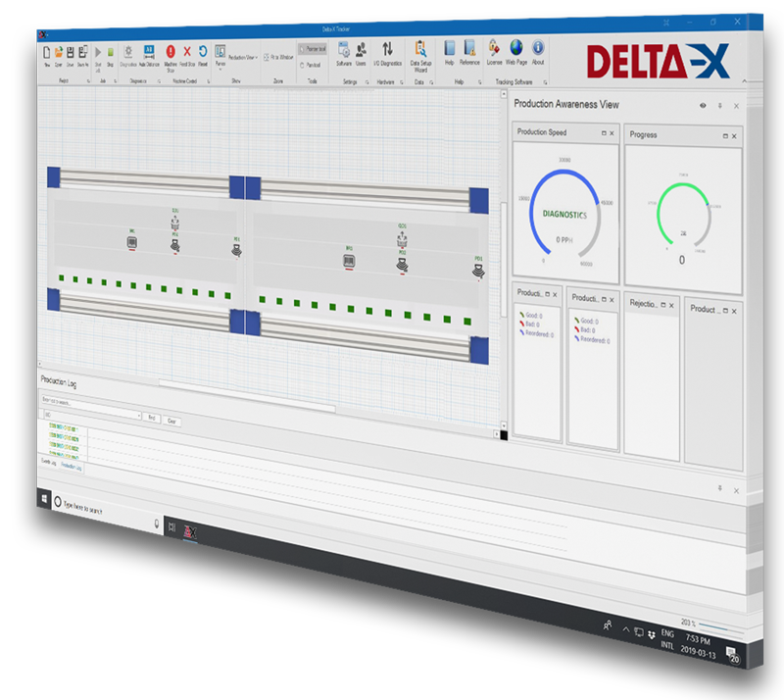
Task: Open the Help book icon
Action: [x=450, y=48]
